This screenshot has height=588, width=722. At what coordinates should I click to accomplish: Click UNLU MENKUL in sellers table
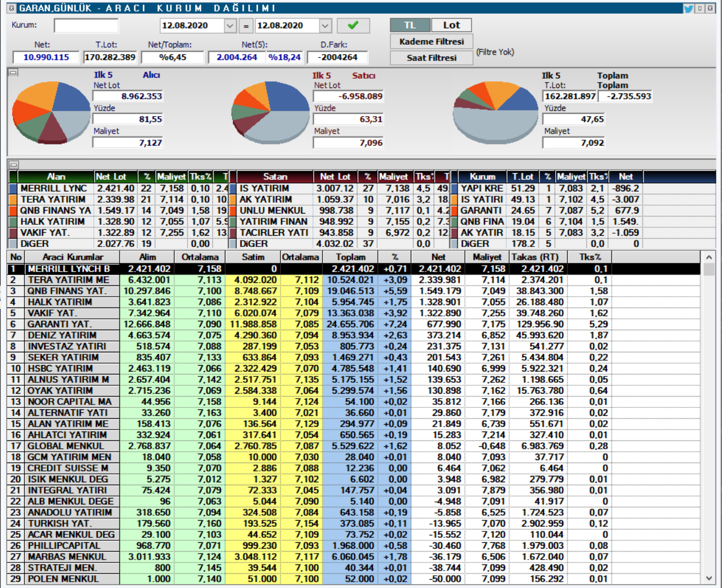coord(272,211)
